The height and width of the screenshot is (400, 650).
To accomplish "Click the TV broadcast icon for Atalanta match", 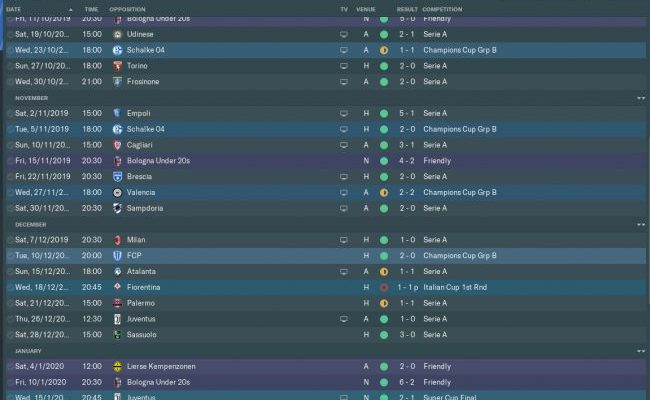I will (x=344, y=271).
